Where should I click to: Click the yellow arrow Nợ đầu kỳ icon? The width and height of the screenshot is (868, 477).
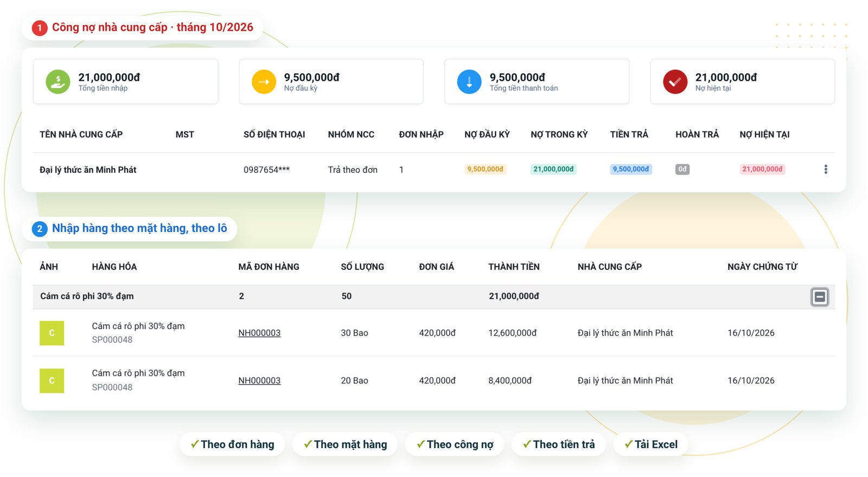pyautogui.click(x=264, y=82)
